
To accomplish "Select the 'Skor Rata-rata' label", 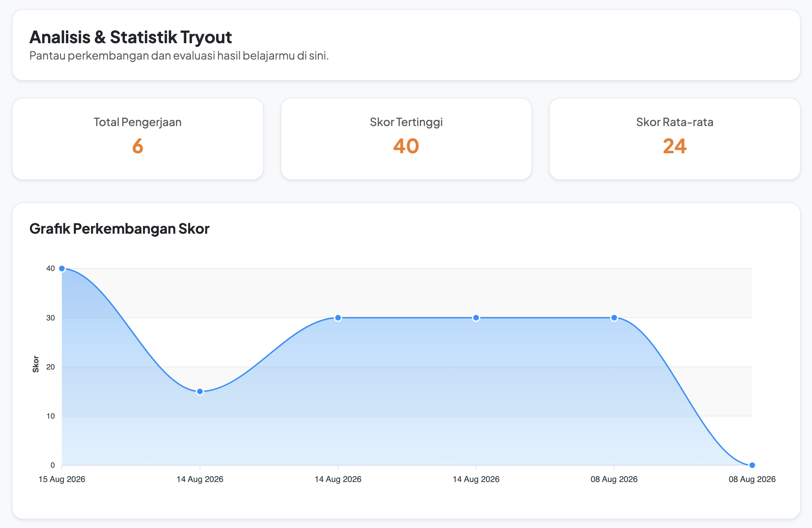I will 675,122.
